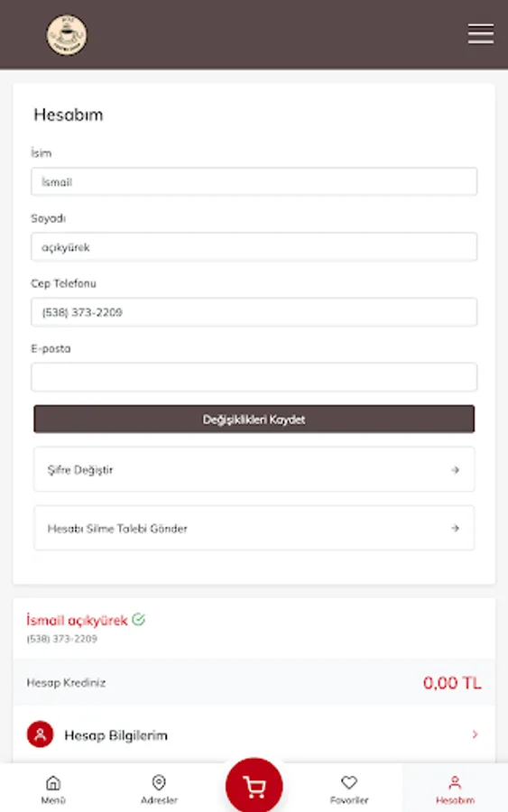Select the empty E-posta field
This screenshot has height=812, width=508.
click(x=254, y=377)
